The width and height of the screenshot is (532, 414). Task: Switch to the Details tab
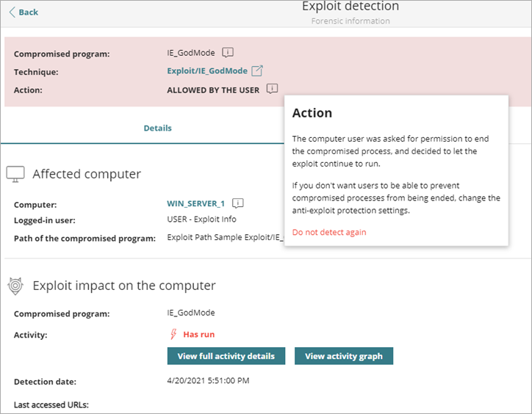point(157,128)
